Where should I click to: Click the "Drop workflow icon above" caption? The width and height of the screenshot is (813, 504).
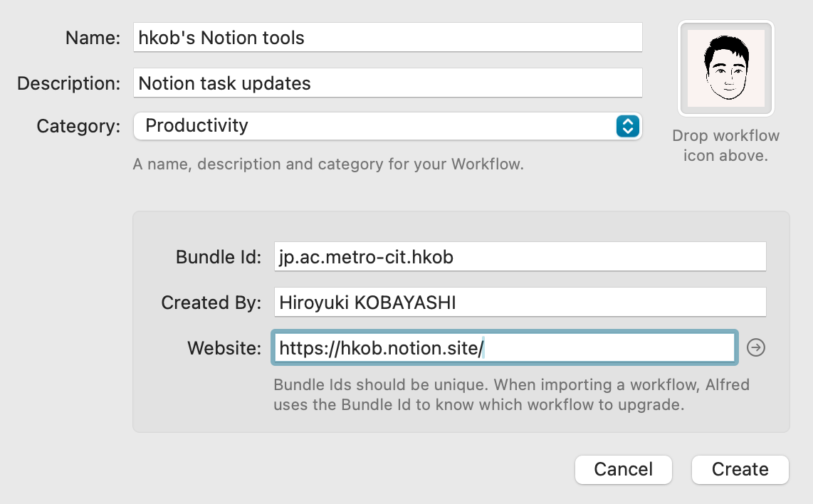pyautogui.click(x=725, y=146)
